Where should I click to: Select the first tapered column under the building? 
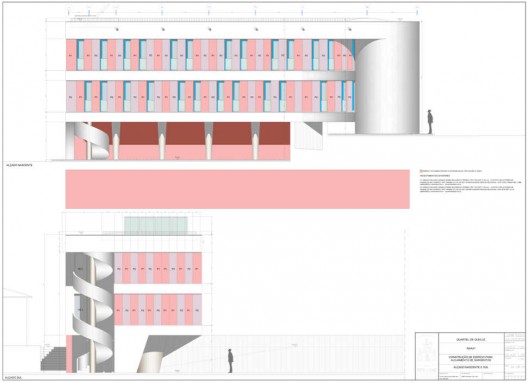(116, 141)
